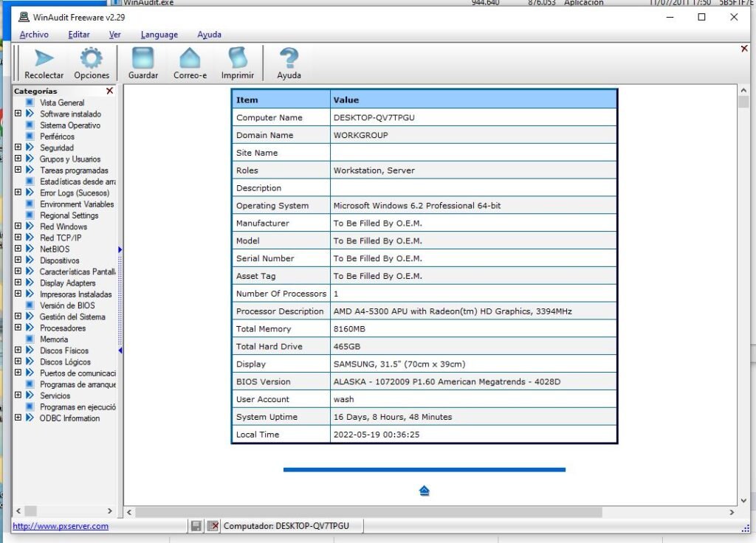Expand the Red TCP/IP node
Image resolution: width=756 pixels, height=543 pixels.
pyautogui.click(x=18, y=237)
